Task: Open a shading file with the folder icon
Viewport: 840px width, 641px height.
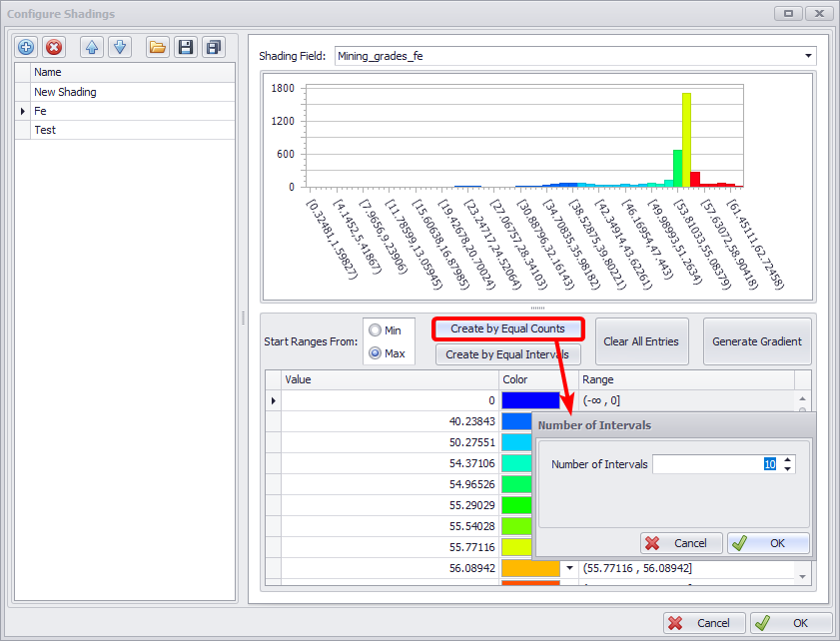Action: coord(157,47)
